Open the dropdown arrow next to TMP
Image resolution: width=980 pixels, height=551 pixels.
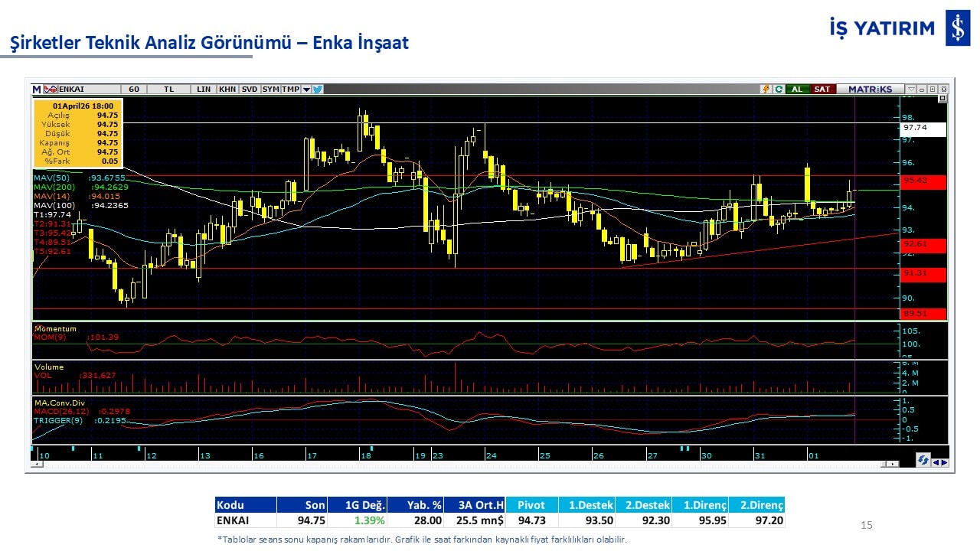coord(306,90)
